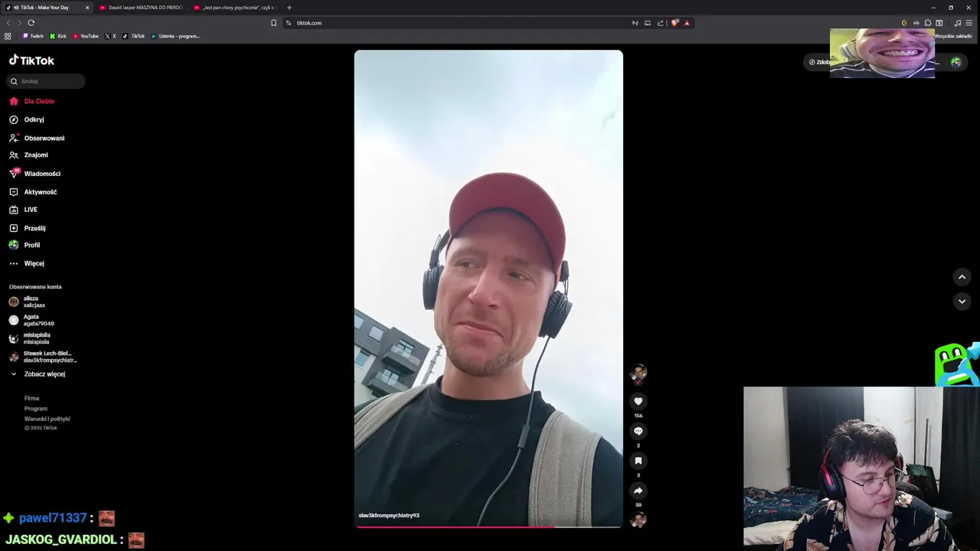The width and height of the screenshot is (980, 551).
Task: Open followed account Sławek Lech-Biel
Action: [43, 357]
